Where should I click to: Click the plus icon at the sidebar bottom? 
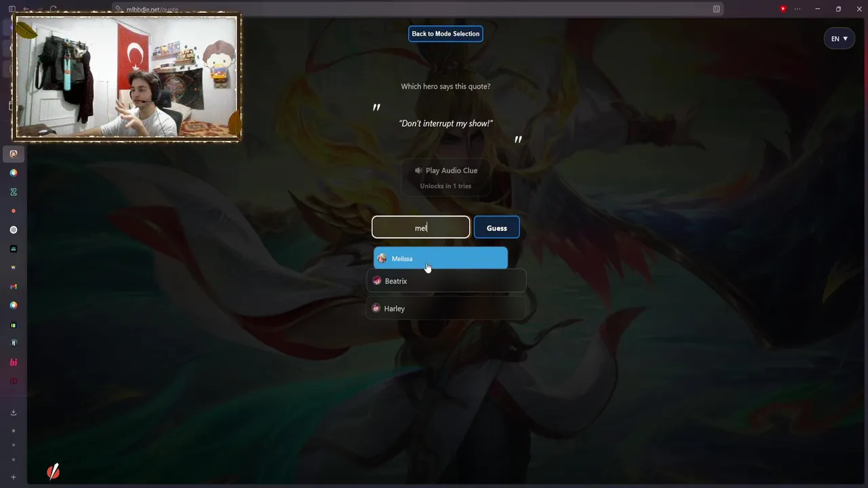(14, 477)
